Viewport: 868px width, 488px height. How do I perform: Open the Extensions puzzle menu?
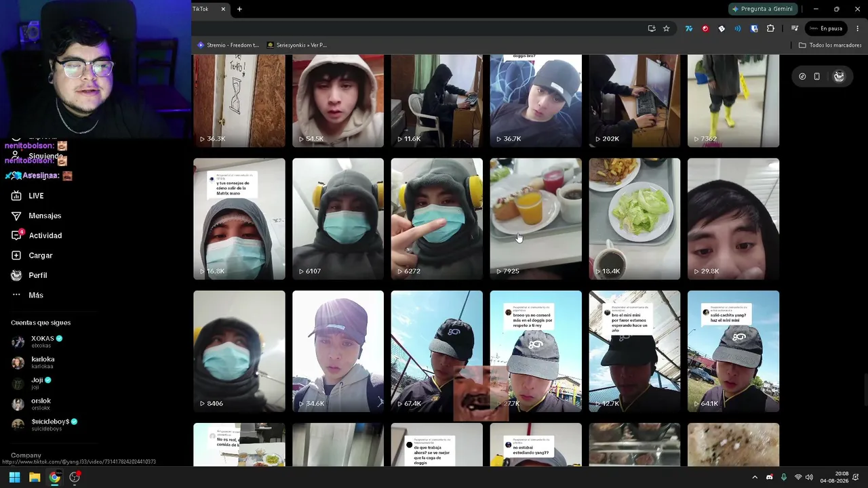click(770, 28)
